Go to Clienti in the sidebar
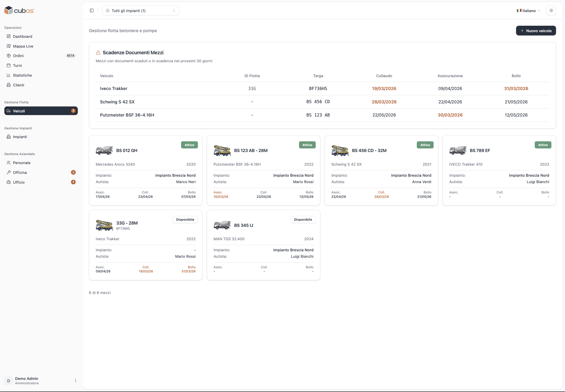The image size is (565, 392). tap(19, 85)
